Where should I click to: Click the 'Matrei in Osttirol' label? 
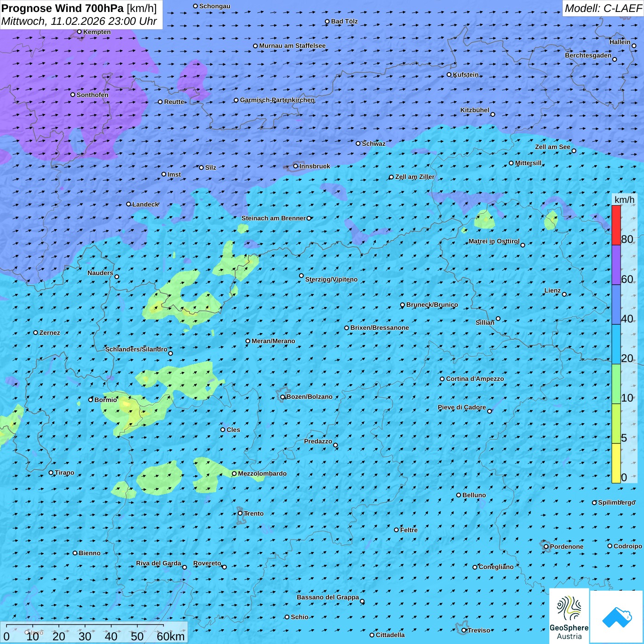click(494, 241)
